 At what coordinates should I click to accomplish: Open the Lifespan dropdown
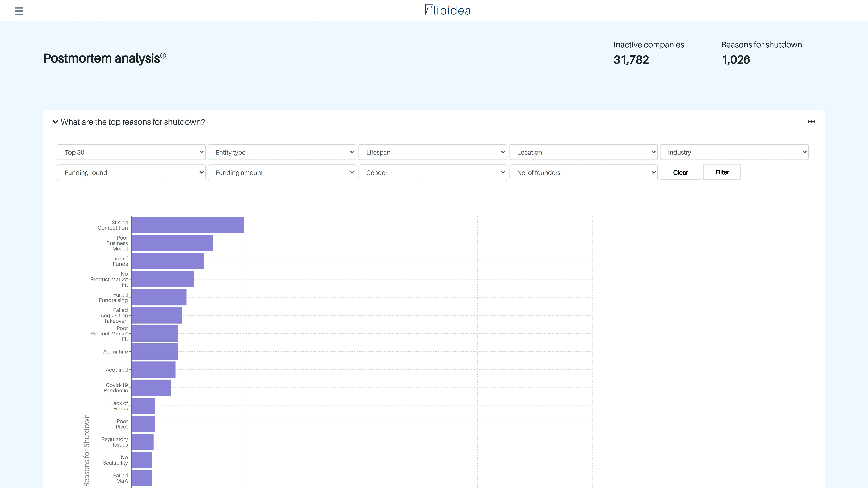(433, 152)
